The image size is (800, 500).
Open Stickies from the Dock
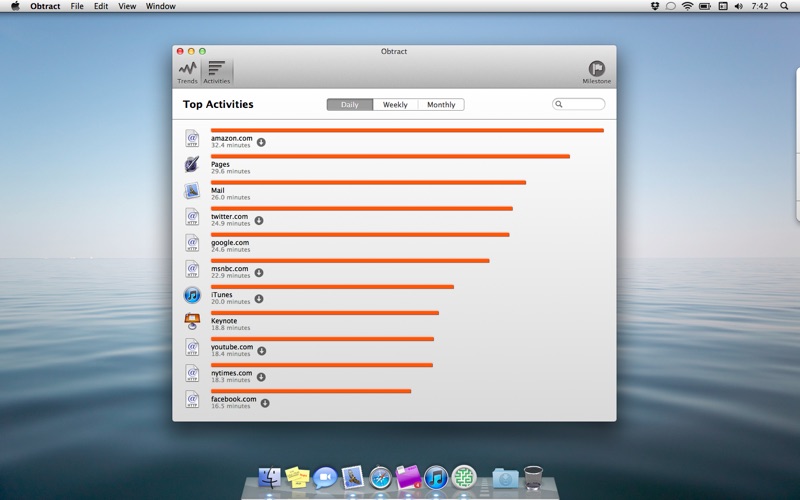coord(297,478)
